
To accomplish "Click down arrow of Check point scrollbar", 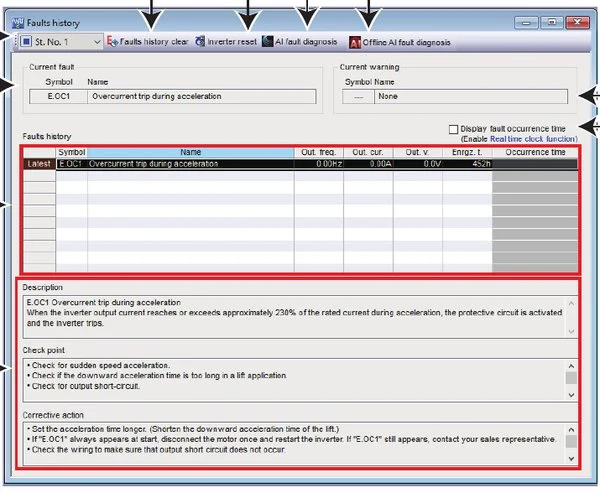I will tap(571, 395).
